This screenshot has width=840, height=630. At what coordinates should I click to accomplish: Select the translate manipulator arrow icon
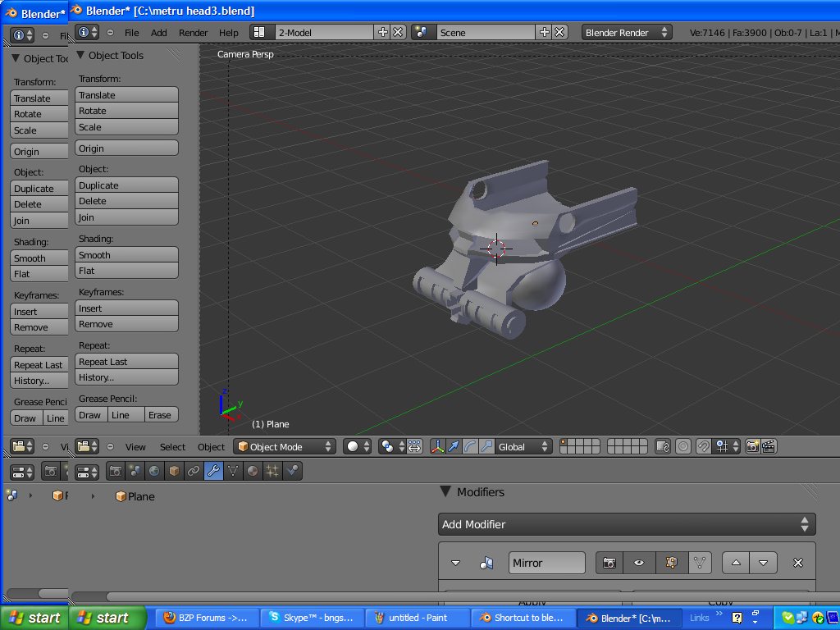pos(454,447)
